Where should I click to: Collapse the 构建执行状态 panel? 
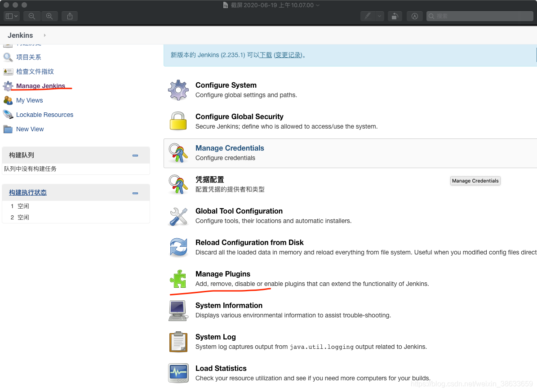135,193
